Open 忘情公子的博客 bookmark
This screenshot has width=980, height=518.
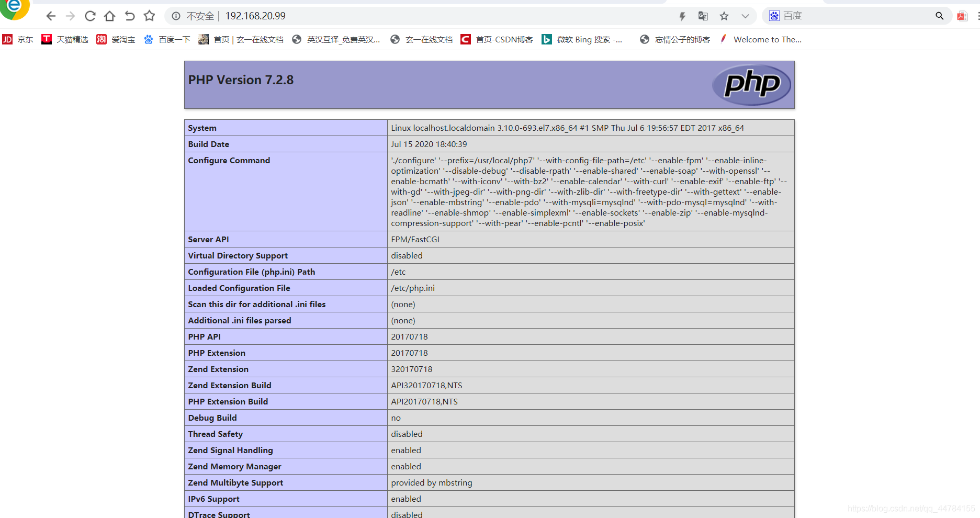[x=675, y=39]
